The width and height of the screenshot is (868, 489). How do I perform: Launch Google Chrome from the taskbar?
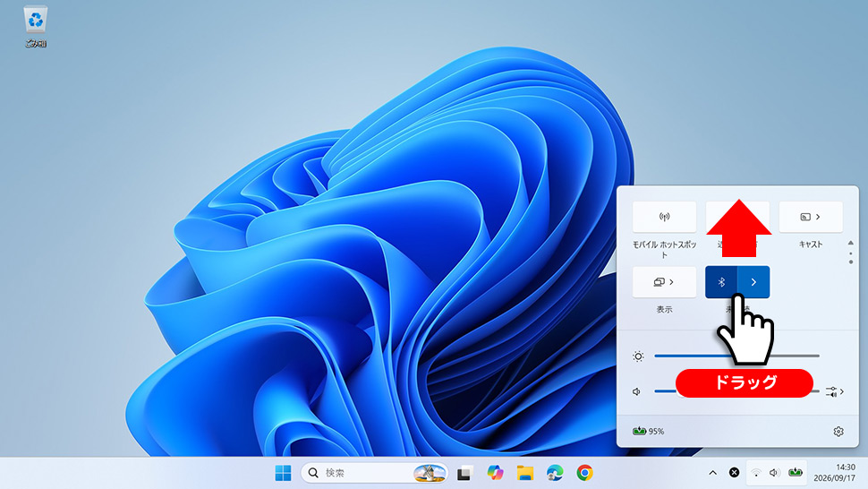(x=584, y=473)
